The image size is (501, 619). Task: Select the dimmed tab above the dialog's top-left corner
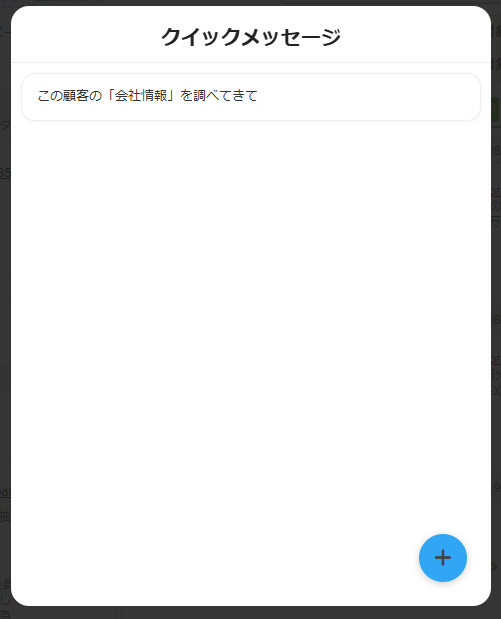point(67,2)
